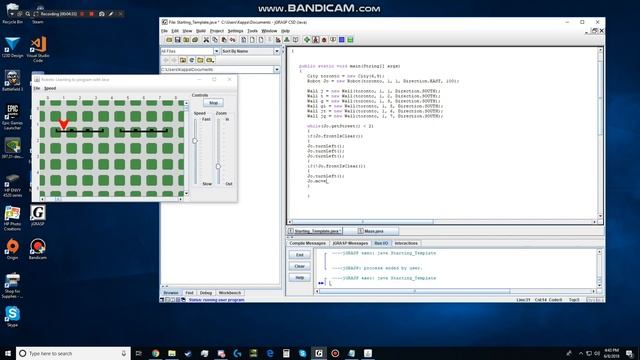Save the file with the floppy disk icon
The image size is (640, 360).
(178, 40)
